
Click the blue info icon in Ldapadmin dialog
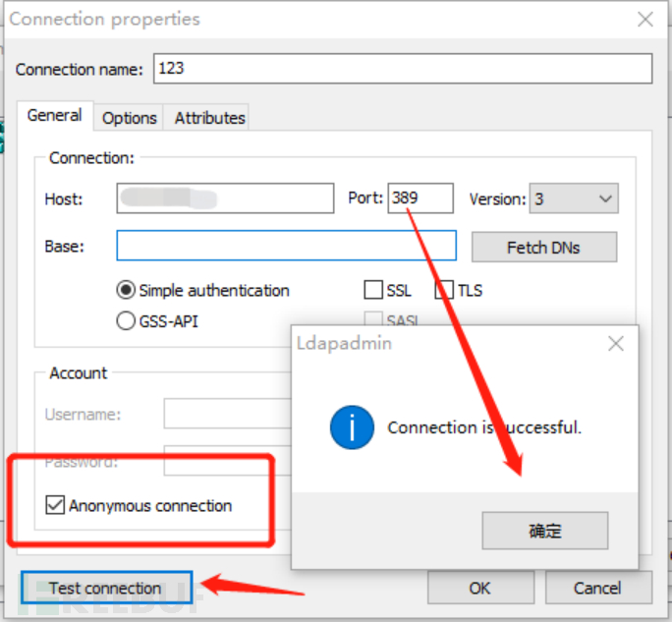(352, 428)
